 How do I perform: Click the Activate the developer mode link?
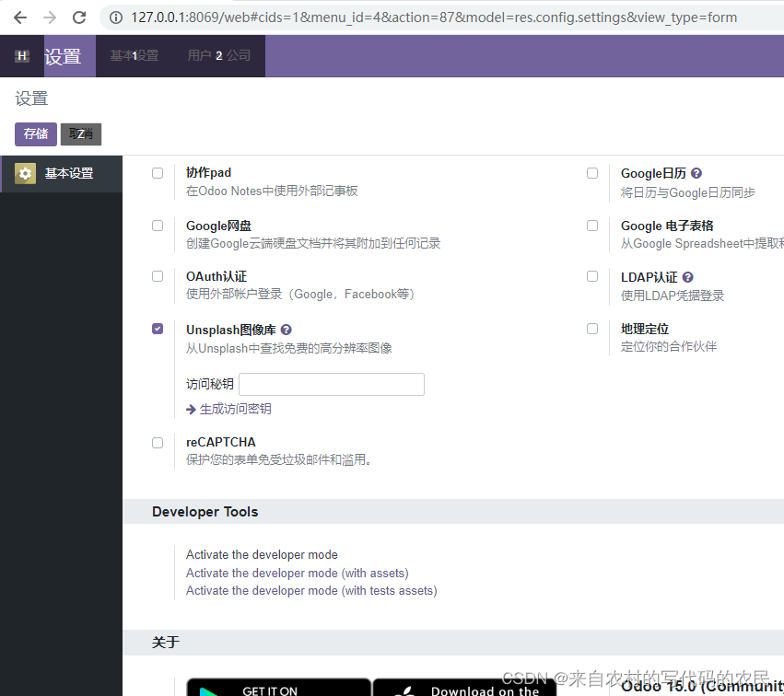coord(261,555)
